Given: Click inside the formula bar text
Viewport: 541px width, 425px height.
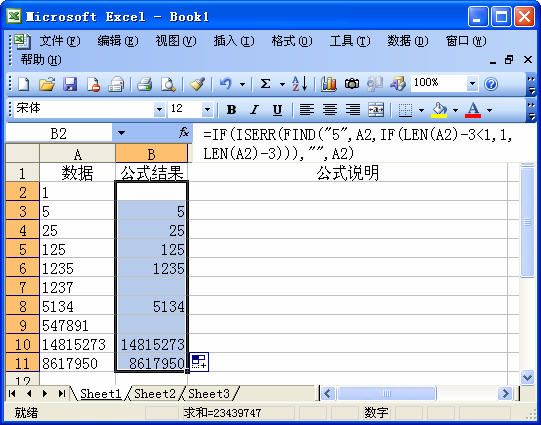Looking at the screenshot, I should 357,143.
